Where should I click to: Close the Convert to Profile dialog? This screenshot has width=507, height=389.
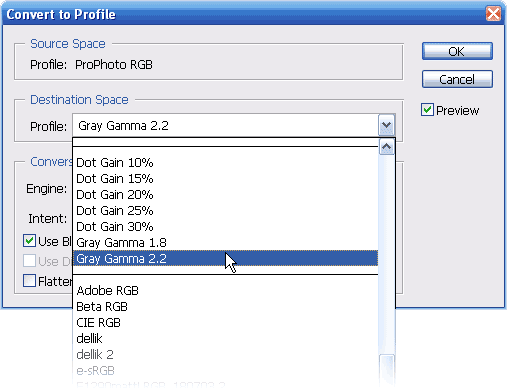[x=493, y=14]
